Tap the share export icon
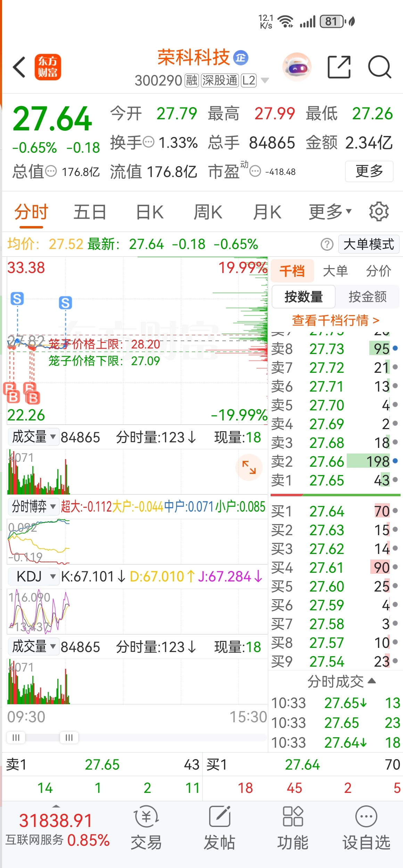 pyautogui.click(x=339, y=67)
